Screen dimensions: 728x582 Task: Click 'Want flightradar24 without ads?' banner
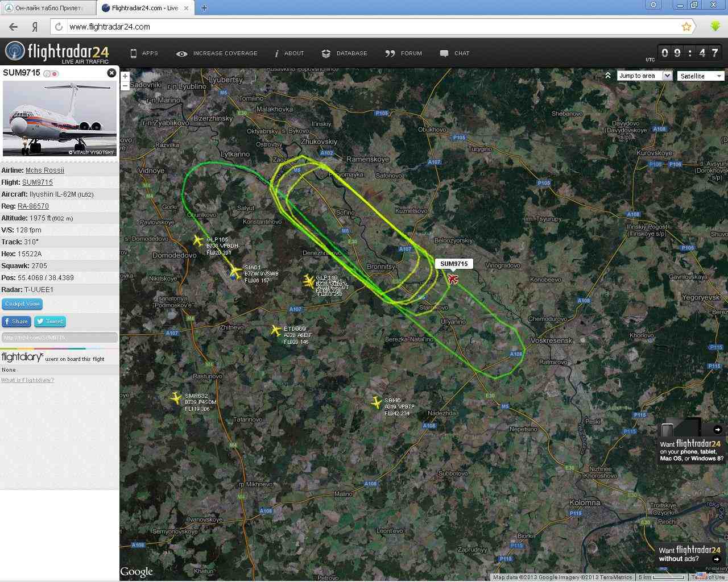point(690,554)
